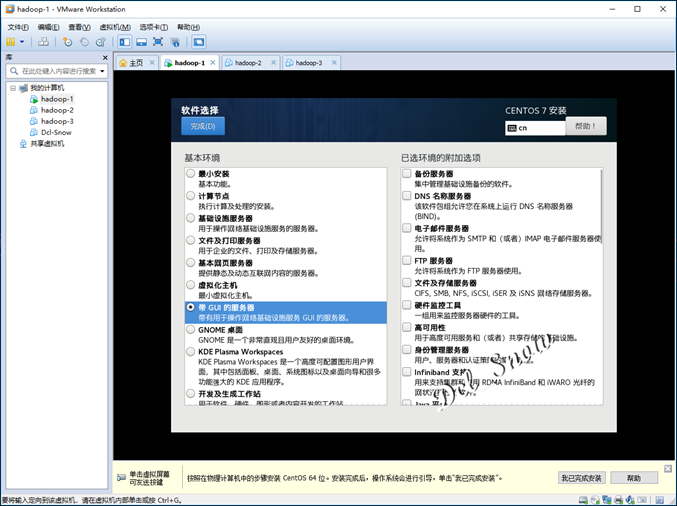This screenshot has width=677, height=506.
Task: Select the 文件及打印服务器 radio option
Action: coord(190,240)
